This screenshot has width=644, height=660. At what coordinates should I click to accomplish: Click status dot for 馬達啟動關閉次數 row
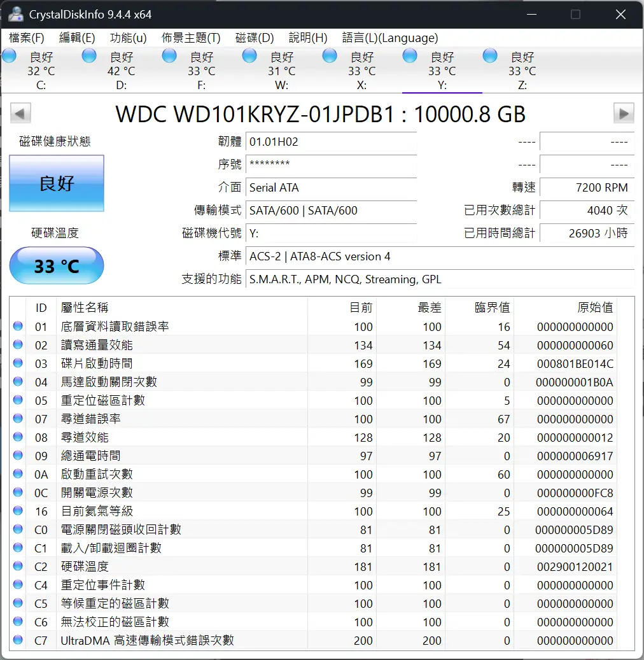click(x=18, y=381)
